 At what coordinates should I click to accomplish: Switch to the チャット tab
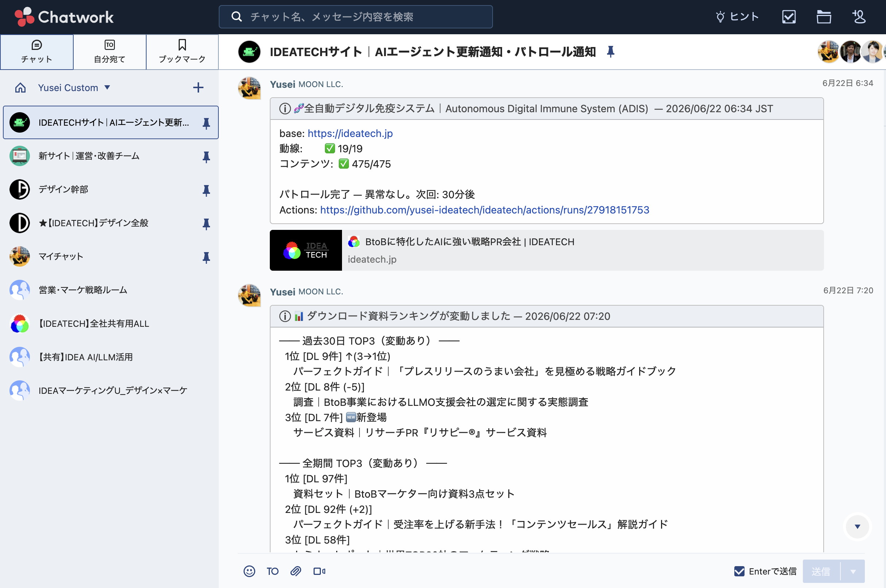point(37,52)
